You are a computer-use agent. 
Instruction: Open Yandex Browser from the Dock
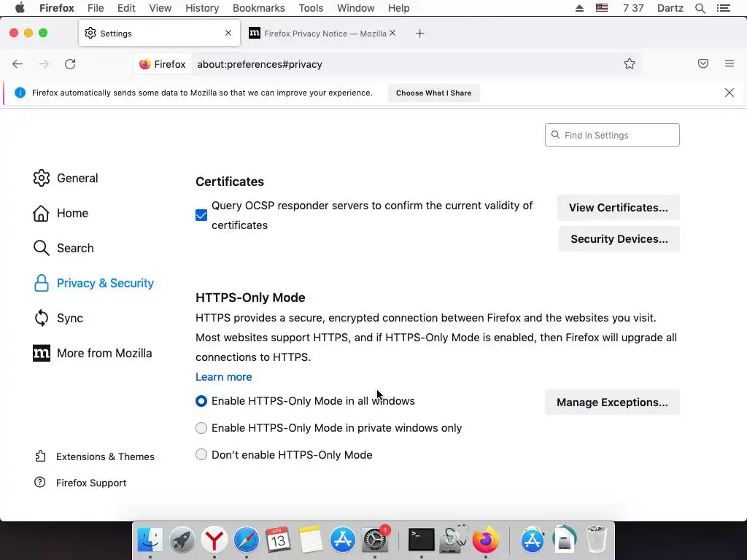(x=214, y=540)
